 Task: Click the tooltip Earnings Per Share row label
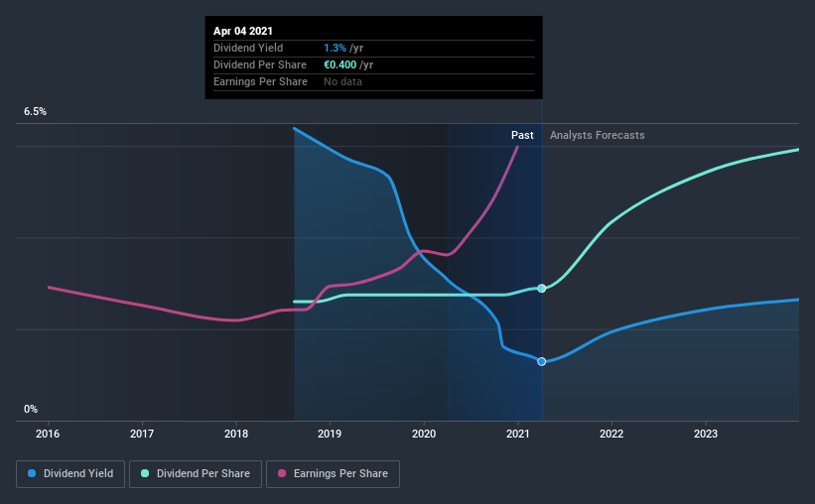(x=260, y=82)
